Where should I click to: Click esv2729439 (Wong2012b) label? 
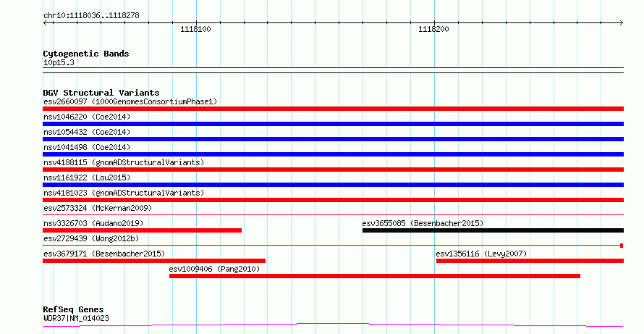(91, 238)
